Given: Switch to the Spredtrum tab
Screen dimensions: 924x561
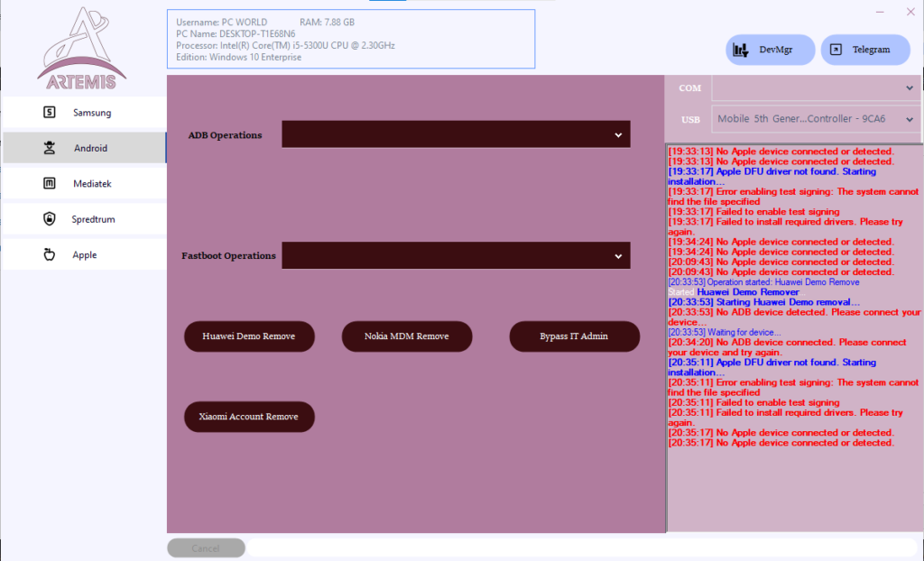Looking at the screenshot, I should [83, 218].
